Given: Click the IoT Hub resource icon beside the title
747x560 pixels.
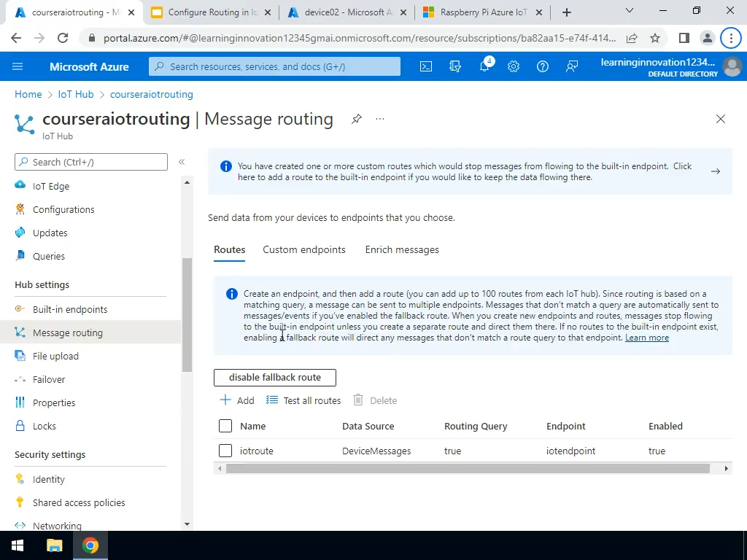Looking at the screenshot, I should (24, 124).
